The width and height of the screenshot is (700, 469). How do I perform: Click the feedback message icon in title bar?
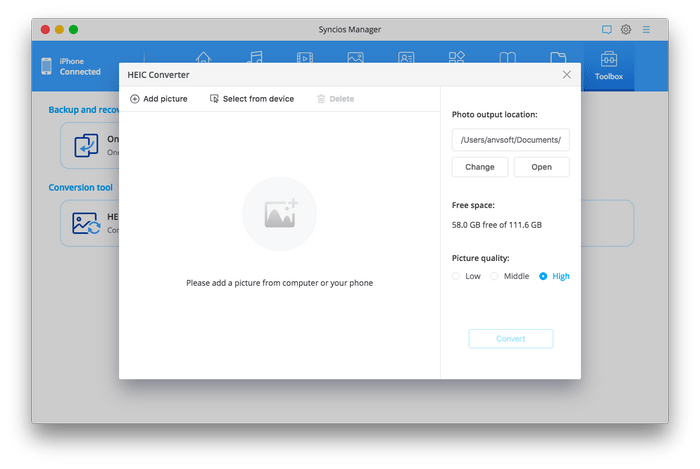tap(606, 29)
